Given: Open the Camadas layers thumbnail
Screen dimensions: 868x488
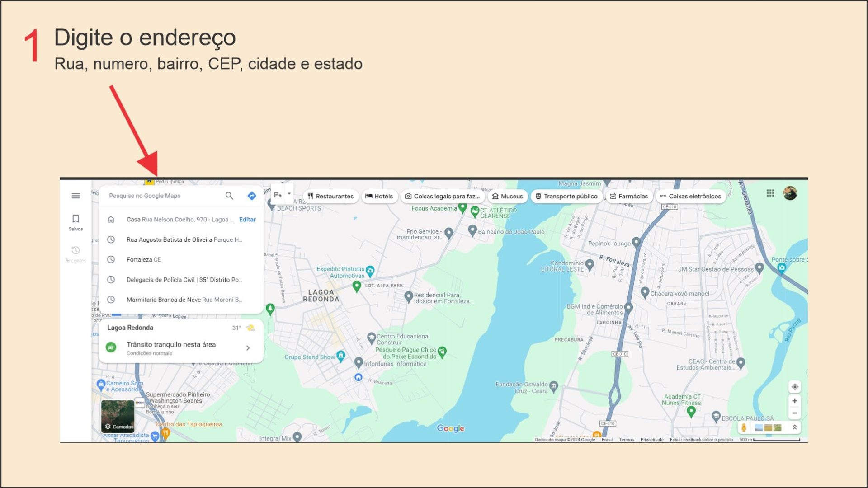Looking at the screenshot, I should [118, 416].
